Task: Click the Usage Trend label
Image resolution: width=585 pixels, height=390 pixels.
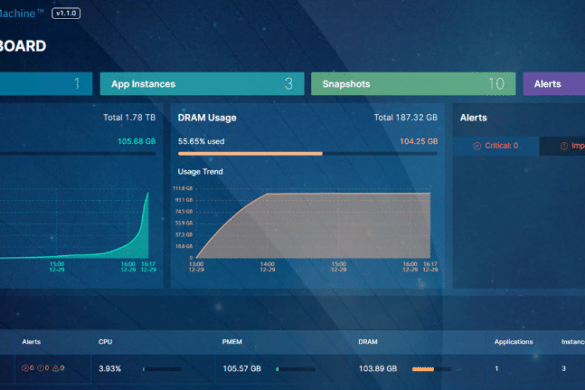Action: 200,172
